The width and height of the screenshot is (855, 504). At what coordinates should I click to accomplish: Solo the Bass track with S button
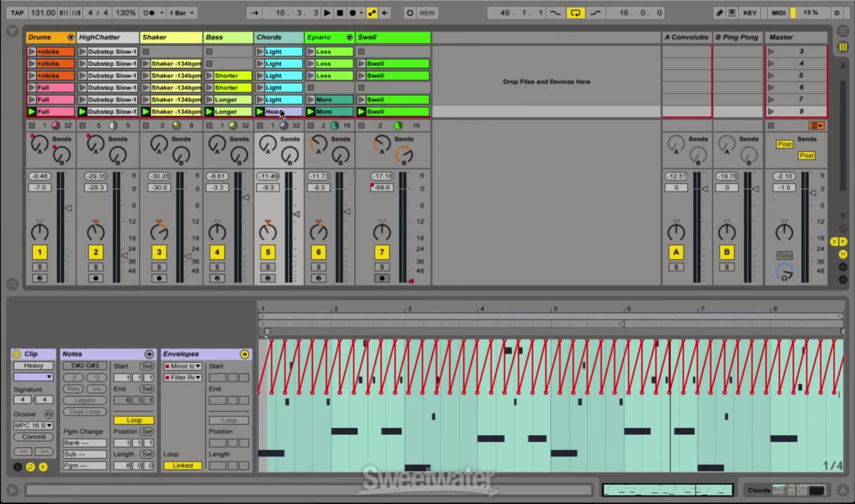coord(217,267)
